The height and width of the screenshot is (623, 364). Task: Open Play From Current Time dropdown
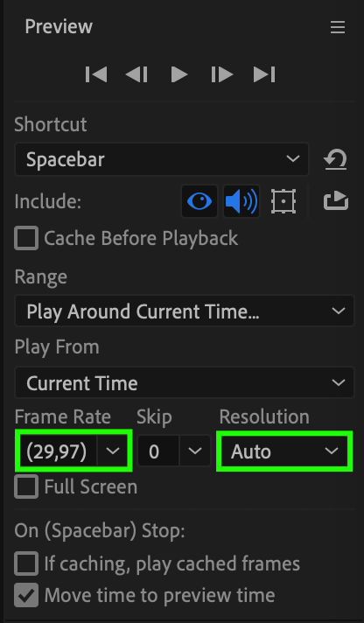pyautogui.click(x=185, y=382)
